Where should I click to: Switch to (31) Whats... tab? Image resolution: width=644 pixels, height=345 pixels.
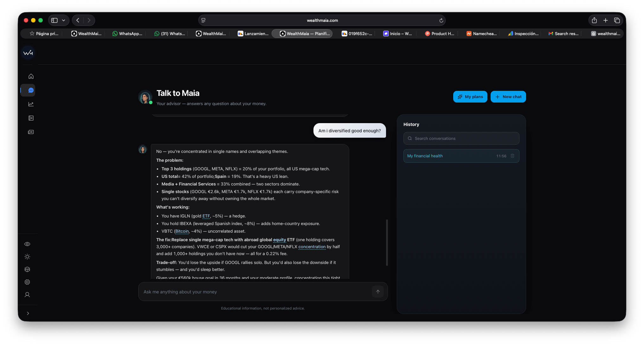point(169,34)
